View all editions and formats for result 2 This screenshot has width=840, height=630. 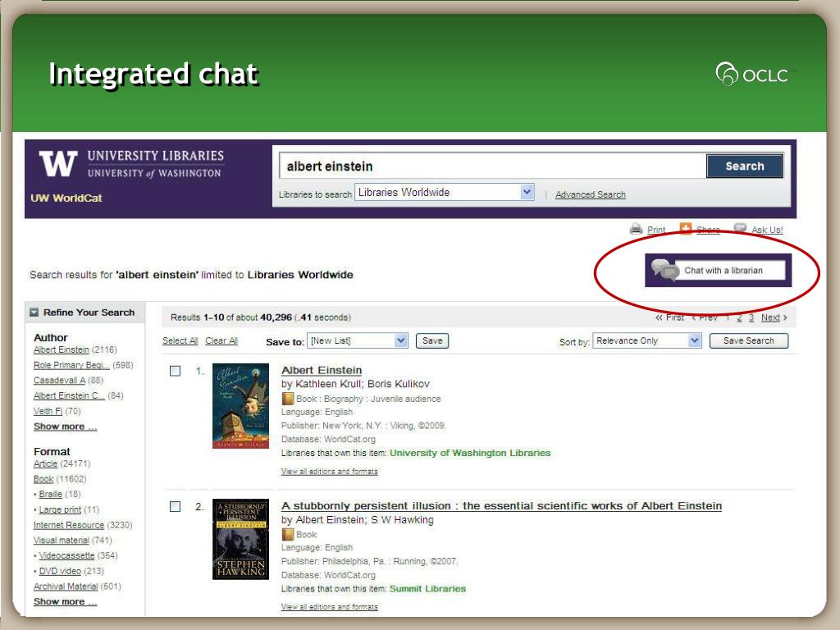(x=330, y=607)
